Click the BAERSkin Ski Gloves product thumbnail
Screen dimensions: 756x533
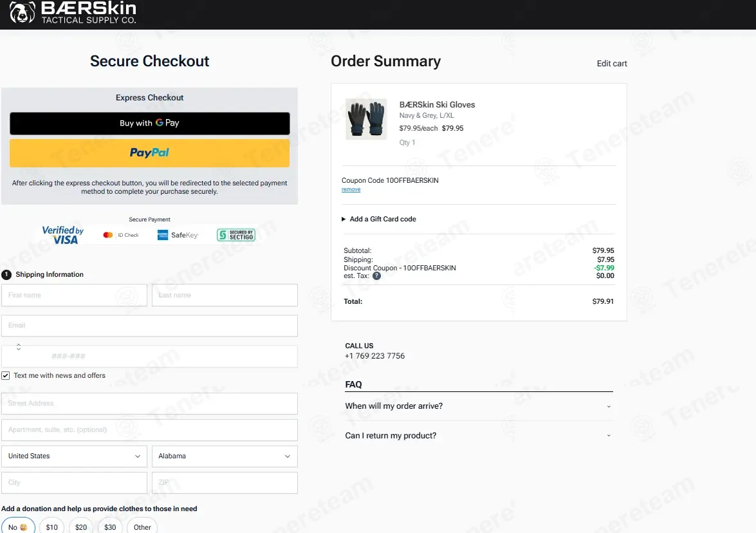coord(366,119)
